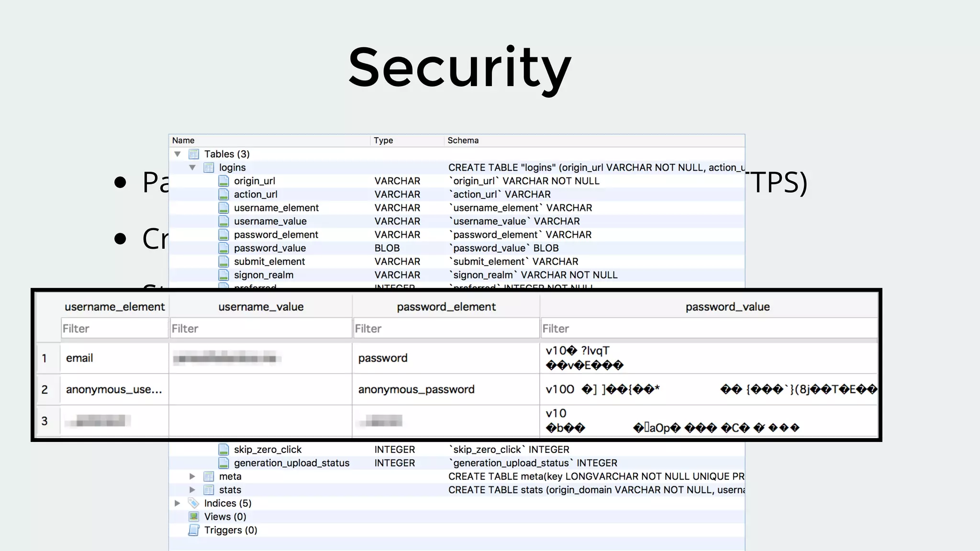Expand the stats table node
The image size is (980, 551).
(x=192, y=490)
